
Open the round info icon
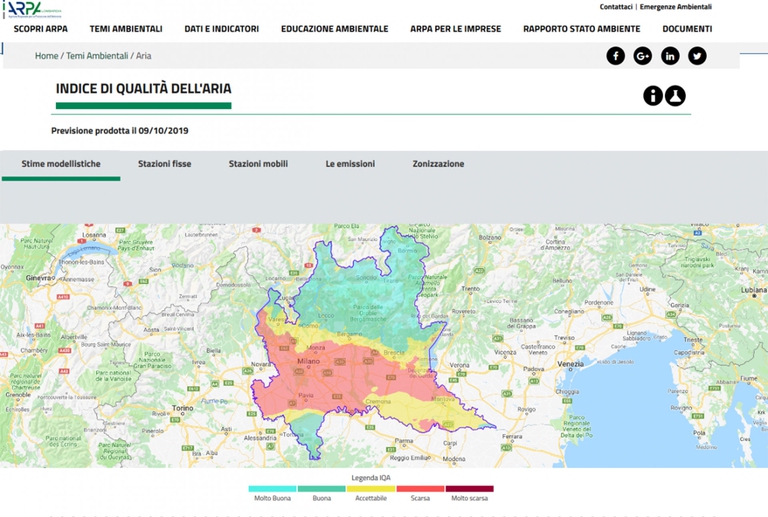click(x=653, y=96)
